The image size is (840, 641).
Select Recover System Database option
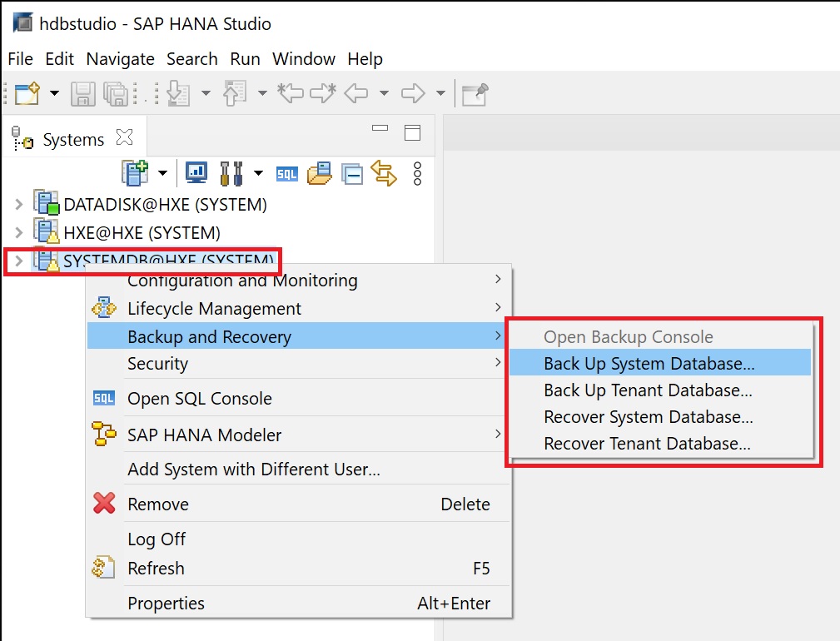(x=660, y=416)
